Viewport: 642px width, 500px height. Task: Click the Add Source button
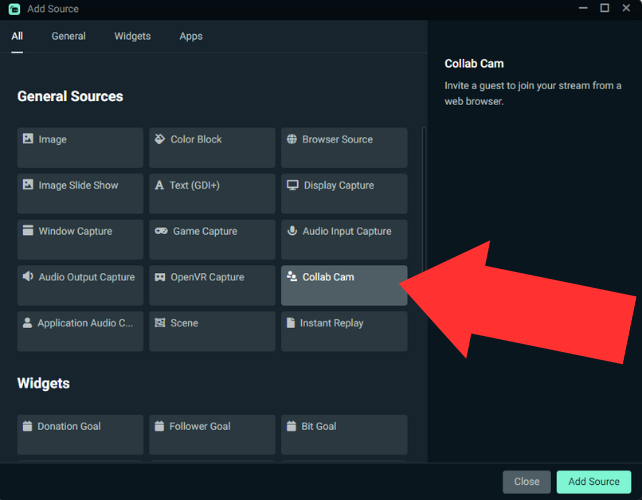tap(594, 482)
